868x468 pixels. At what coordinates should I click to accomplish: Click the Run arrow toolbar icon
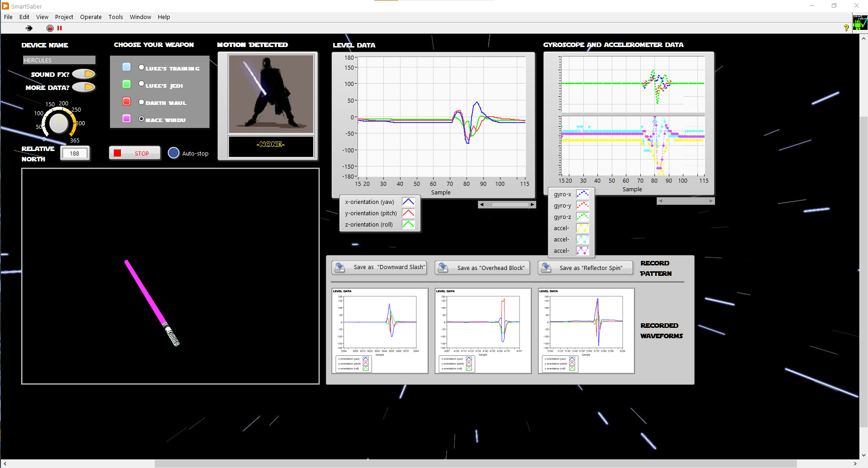29,28
